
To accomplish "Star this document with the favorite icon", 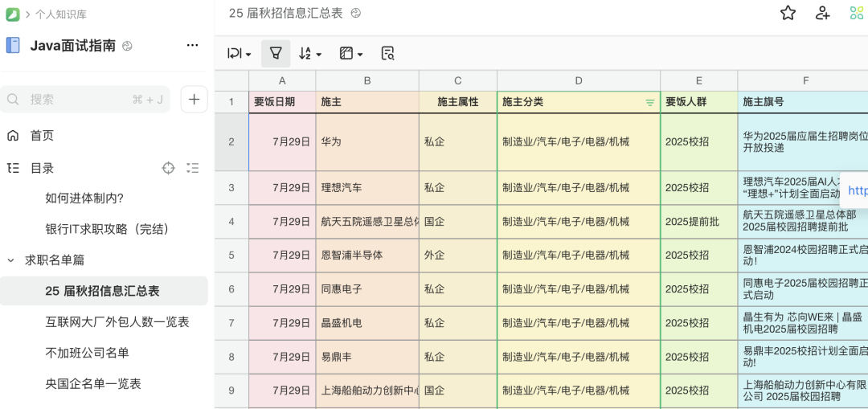I will click(x=788, y=14).
